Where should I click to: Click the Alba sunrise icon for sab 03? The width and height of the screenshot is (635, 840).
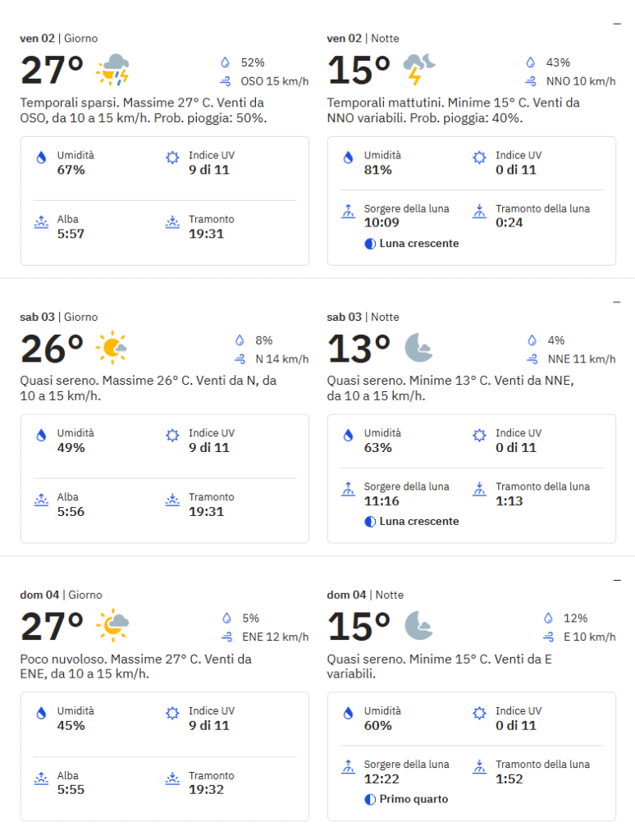coord(41,500)
